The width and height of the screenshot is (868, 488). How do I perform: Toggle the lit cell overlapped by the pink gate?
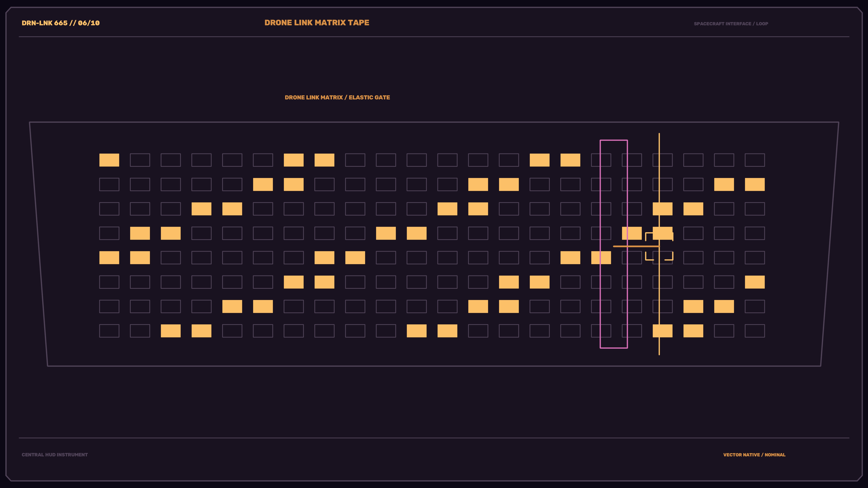pyautogui.click(x=601, y=258)
